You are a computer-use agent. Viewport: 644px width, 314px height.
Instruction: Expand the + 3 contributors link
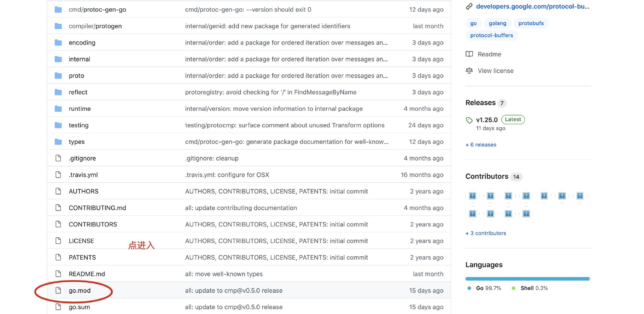(486, 233)
